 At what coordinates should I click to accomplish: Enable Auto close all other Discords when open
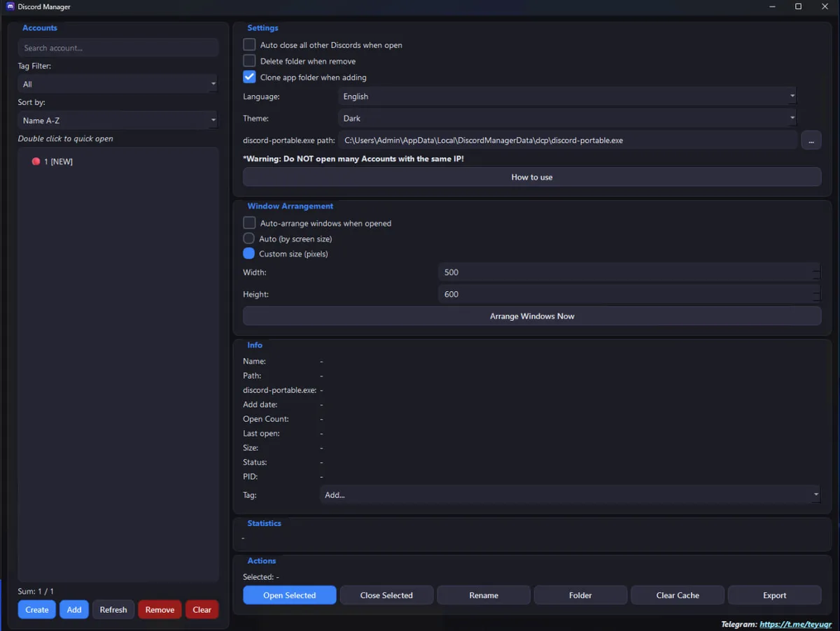tap(249, 45)
